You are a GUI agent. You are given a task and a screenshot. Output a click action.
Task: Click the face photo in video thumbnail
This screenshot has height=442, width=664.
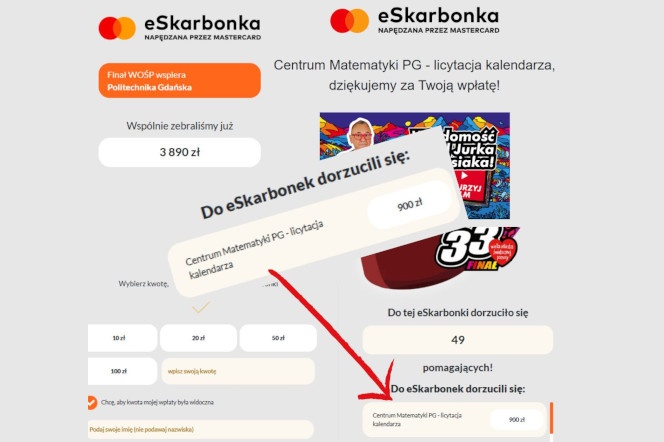(x=361, y=135)
